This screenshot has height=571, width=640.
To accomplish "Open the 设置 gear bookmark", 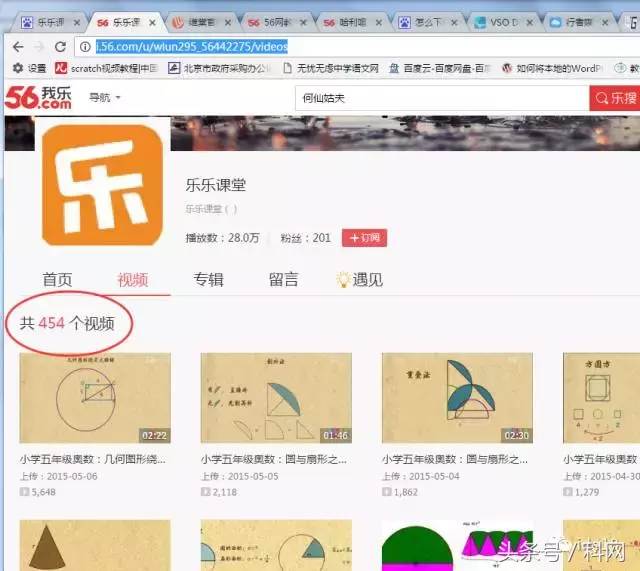I will pos(29,68).
